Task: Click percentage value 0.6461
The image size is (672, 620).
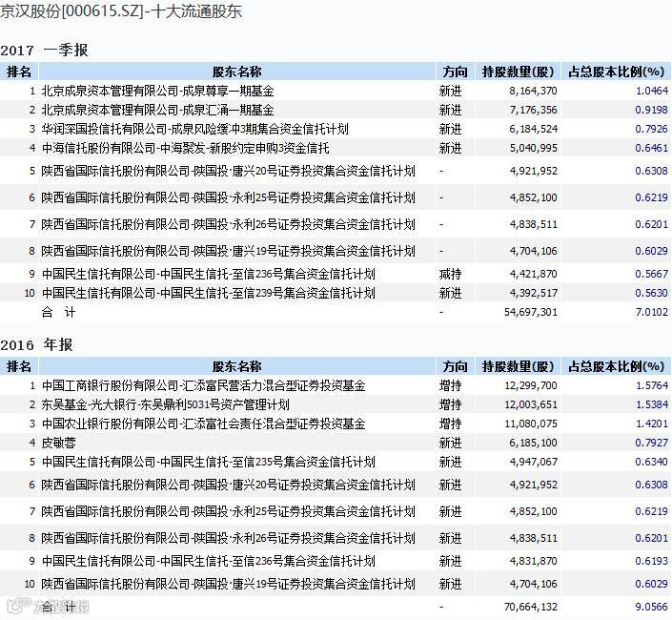Action: pyautogui.click(x=651, y=149)
